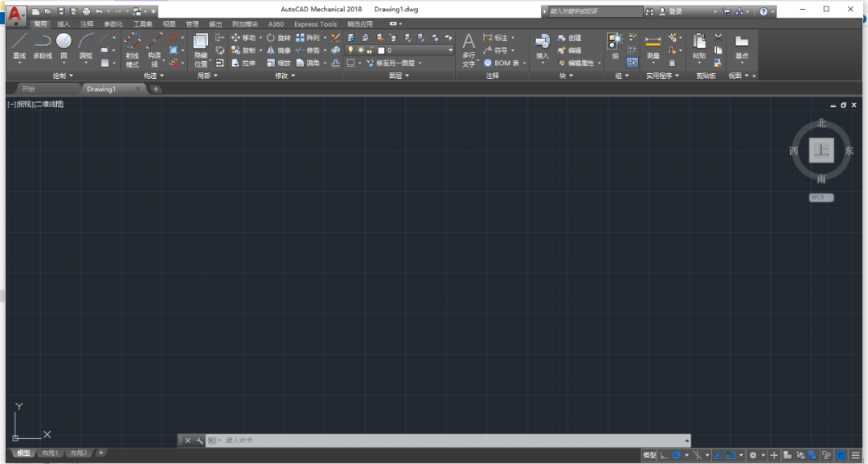Toggle object snap in the status bar

coord(731,455)
